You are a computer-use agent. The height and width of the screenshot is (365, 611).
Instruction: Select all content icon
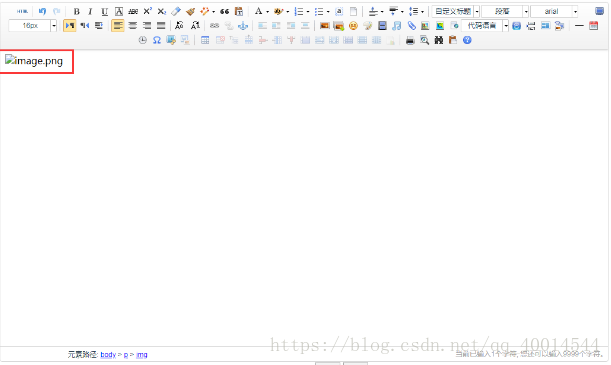339,11
